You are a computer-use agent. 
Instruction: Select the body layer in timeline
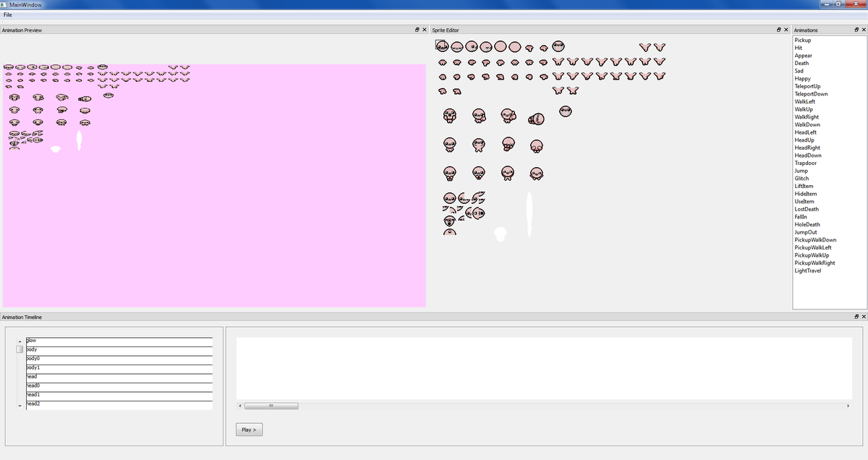pos(119,351)
